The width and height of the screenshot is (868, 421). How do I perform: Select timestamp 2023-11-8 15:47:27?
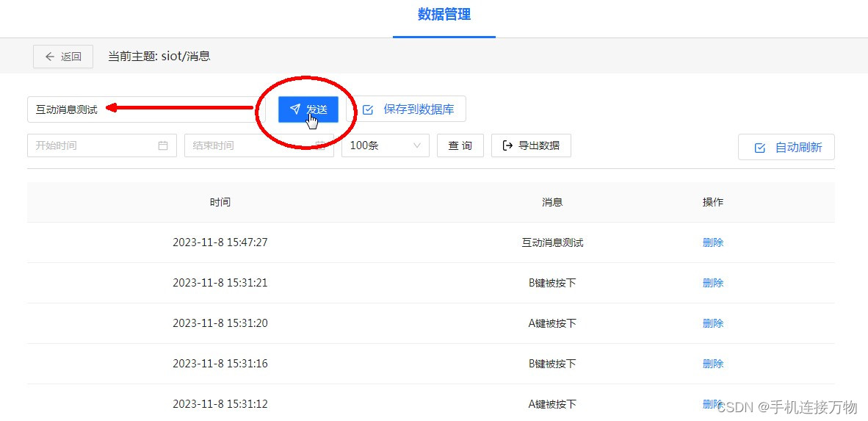pyautogui.click(x=220, y=242)
